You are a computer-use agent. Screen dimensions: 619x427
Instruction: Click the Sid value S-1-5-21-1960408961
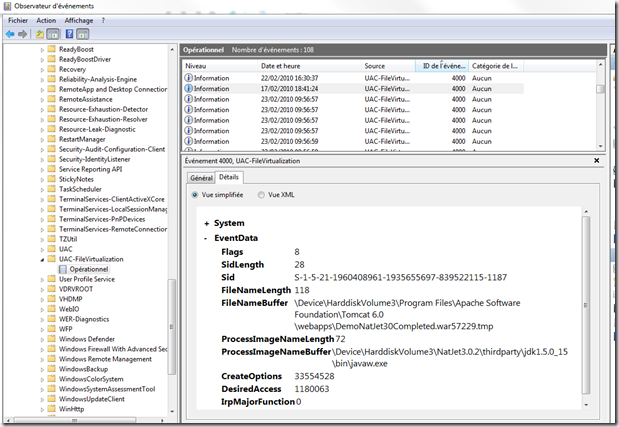[x=400, y=277]
